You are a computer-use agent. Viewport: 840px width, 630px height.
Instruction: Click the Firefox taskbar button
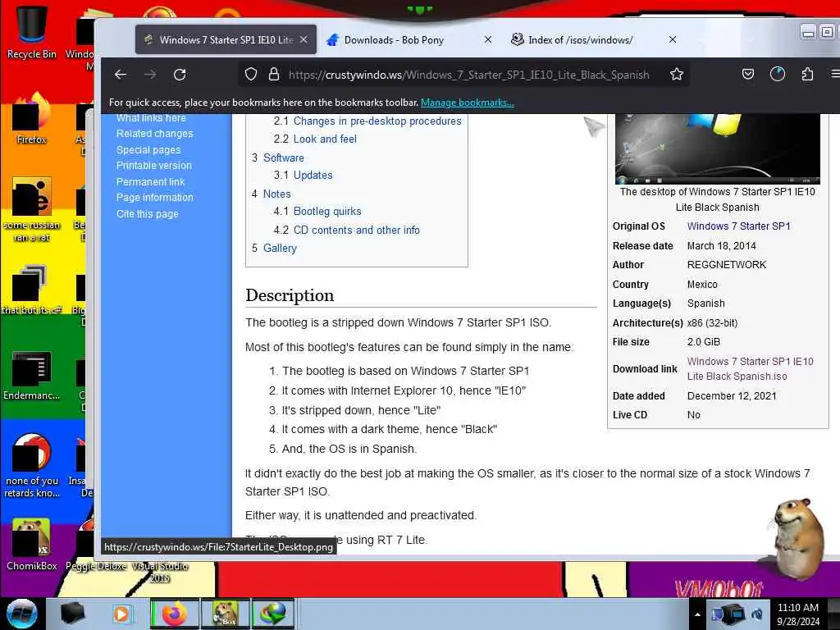point(174,614)
